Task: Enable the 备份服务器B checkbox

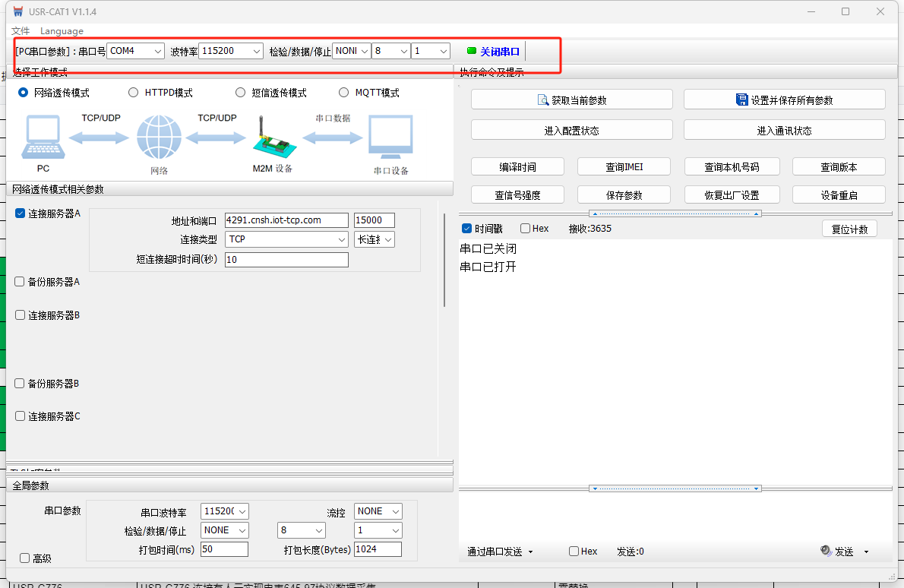Action: [20, 383]
